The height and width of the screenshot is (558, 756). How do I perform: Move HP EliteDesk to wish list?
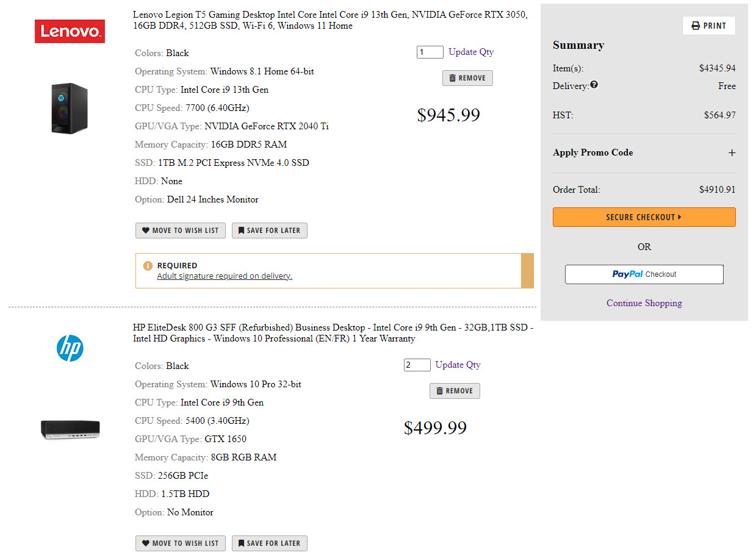[181, 543]
